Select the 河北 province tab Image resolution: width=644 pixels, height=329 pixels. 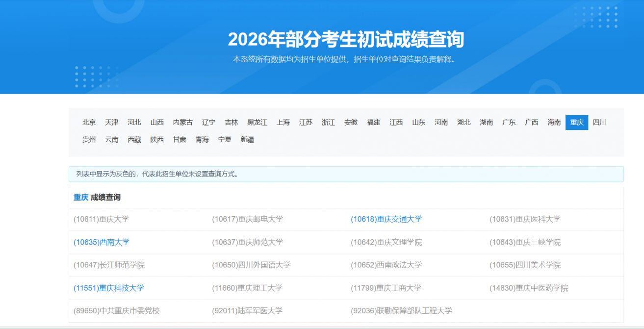coord(134,123)
